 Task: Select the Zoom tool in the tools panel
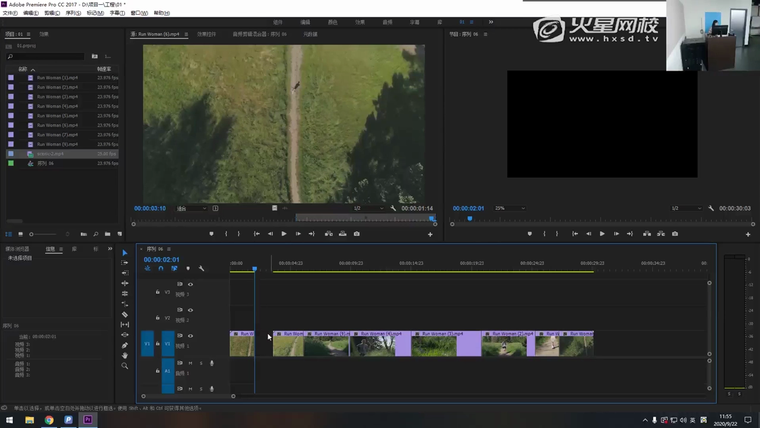[125, 366]
